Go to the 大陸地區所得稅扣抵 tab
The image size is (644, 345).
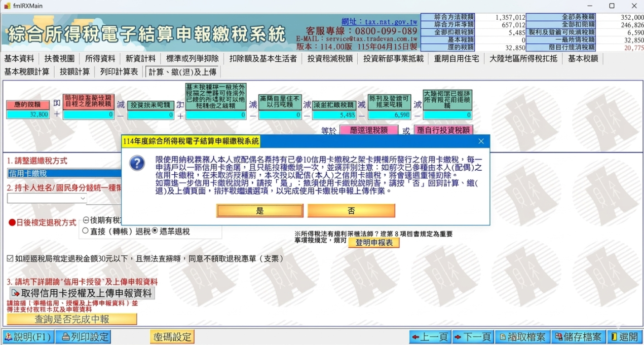(x=523, y=58)
